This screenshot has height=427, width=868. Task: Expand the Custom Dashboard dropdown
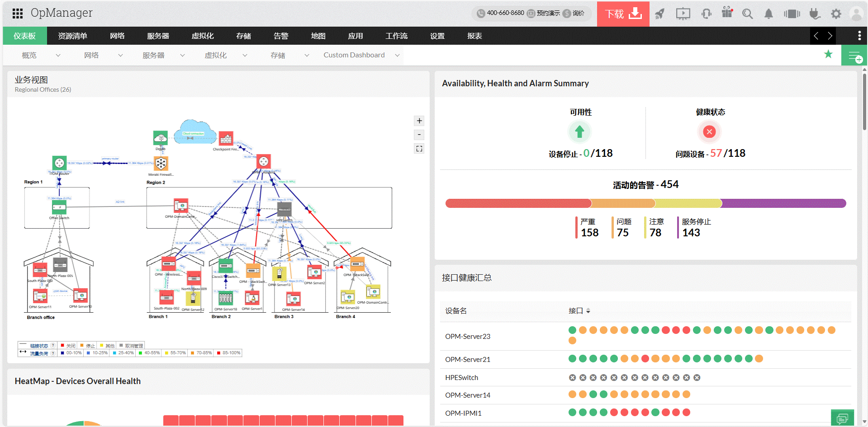(x=398, y=56)
